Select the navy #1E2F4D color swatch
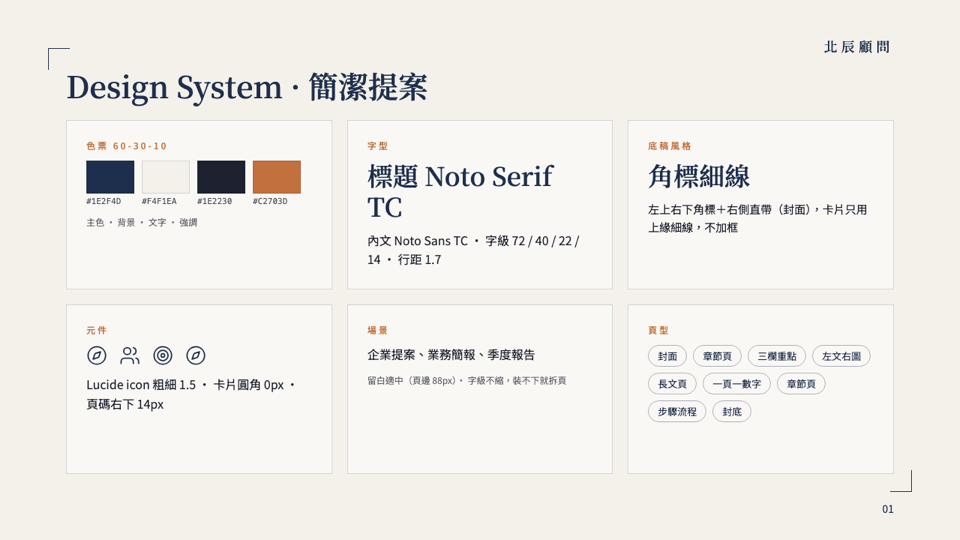Image resolution: width=960 pixels, height=540 pixels. [x=110, y=177]
